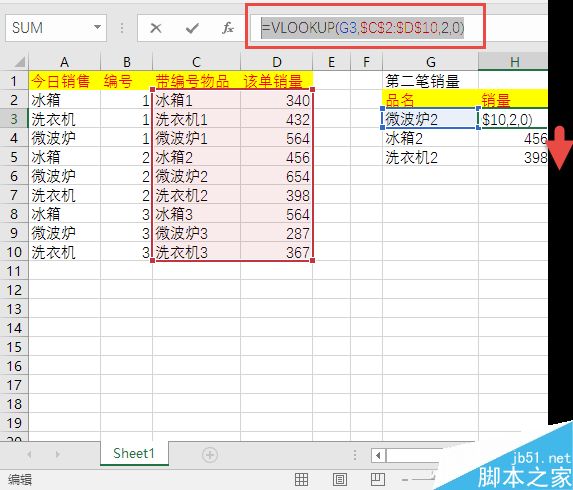Select column F header
Viewport: 573px width, 490px height.
(367, 62)
